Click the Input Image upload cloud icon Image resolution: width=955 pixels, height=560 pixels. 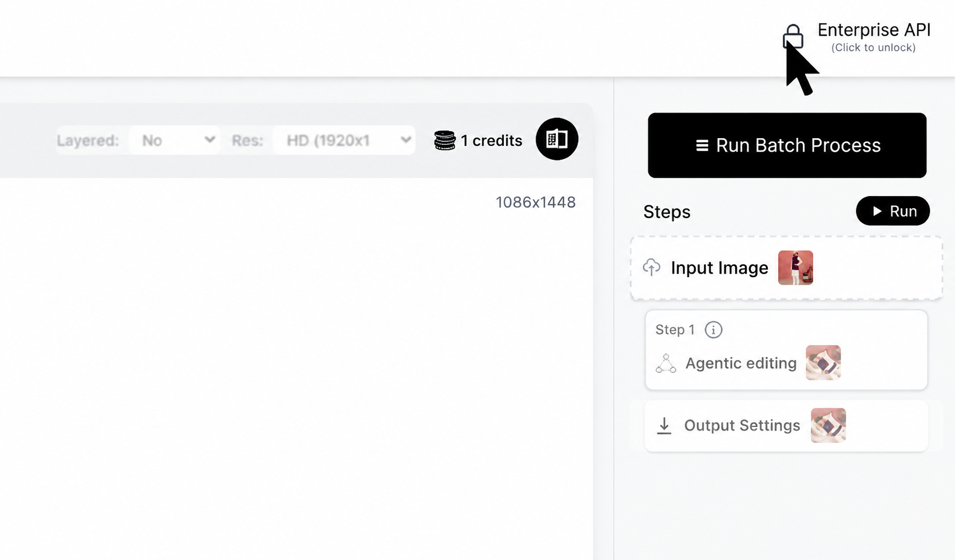point(652,268)
